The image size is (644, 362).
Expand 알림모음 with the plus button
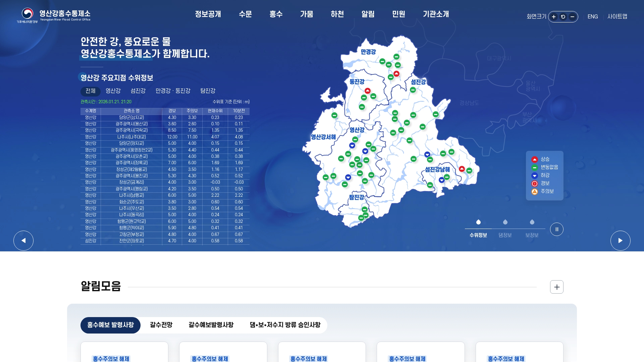point(556,287)
